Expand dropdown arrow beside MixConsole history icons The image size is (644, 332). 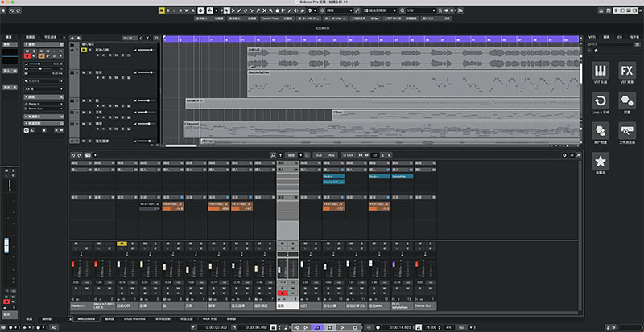tap(95, 155)
